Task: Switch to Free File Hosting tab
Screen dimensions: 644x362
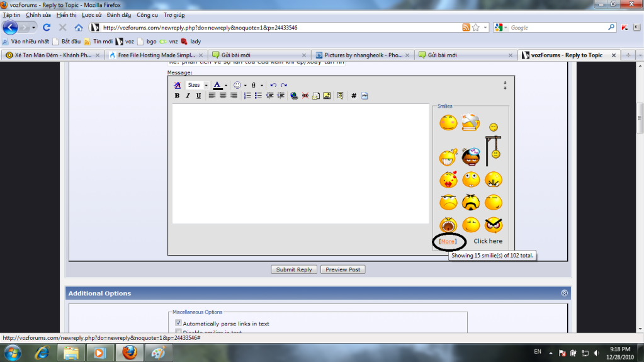Action: pos(156,55)
